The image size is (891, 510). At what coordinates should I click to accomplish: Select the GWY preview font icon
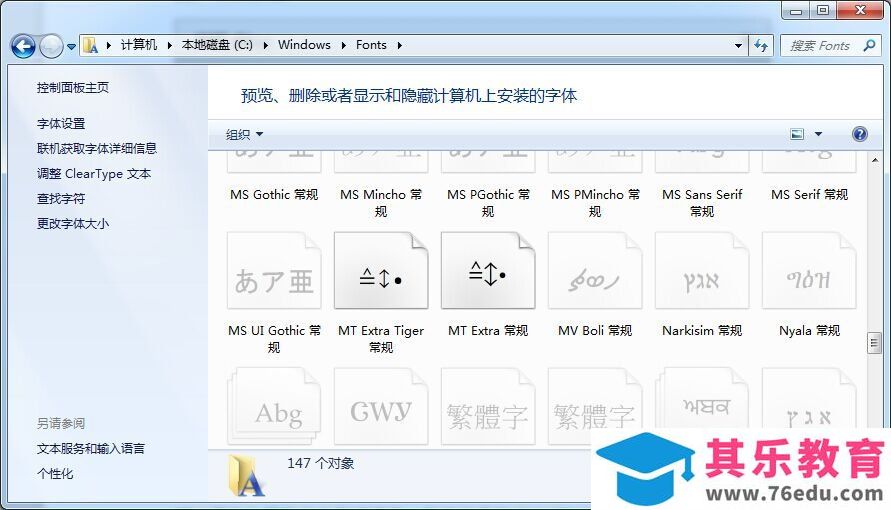(x=381, y=407)
